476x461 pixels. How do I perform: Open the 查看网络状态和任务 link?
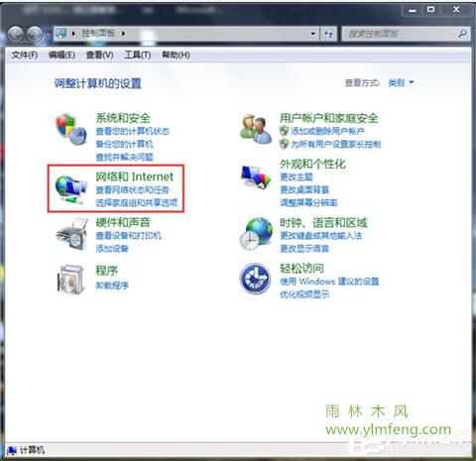click(133, 189)
